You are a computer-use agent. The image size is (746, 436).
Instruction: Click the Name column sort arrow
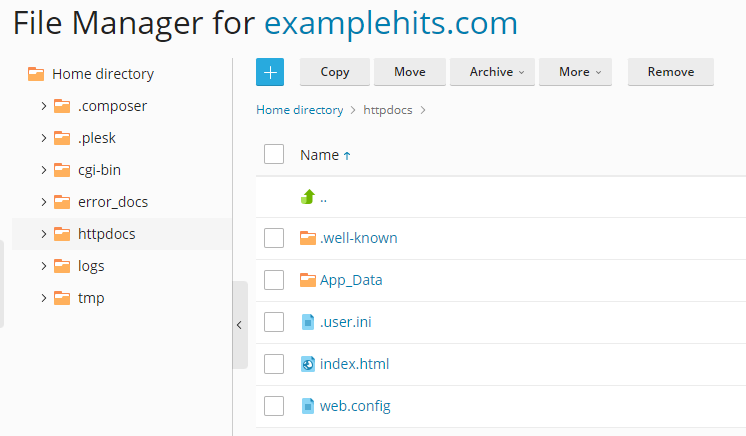[347, 156]
